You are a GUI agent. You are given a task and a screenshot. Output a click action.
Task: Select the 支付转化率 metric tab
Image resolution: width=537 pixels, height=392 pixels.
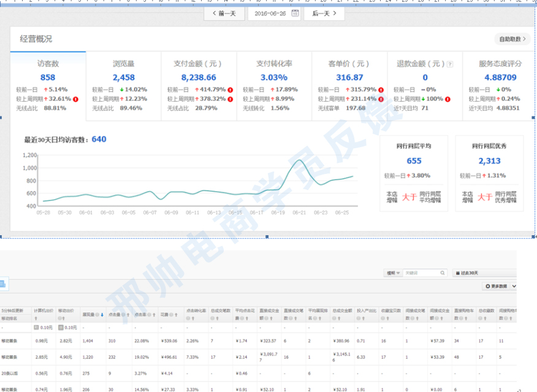pyautogui.click(x=274, y=63)
